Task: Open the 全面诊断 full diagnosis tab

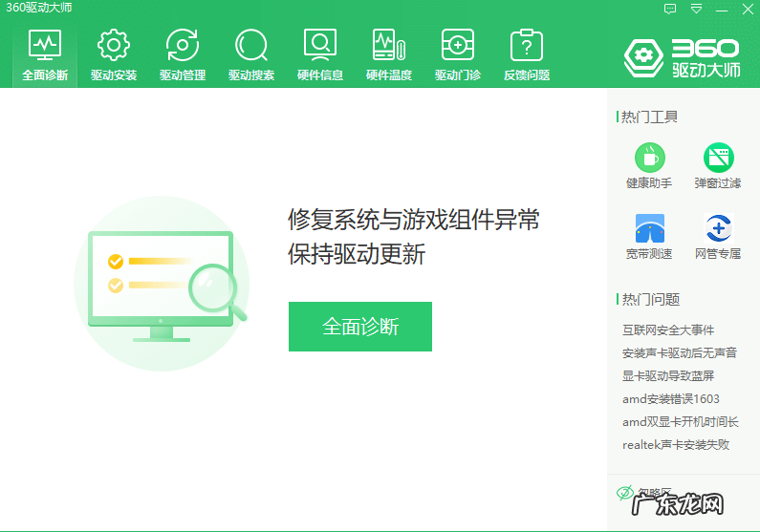Action: point(45,55)
